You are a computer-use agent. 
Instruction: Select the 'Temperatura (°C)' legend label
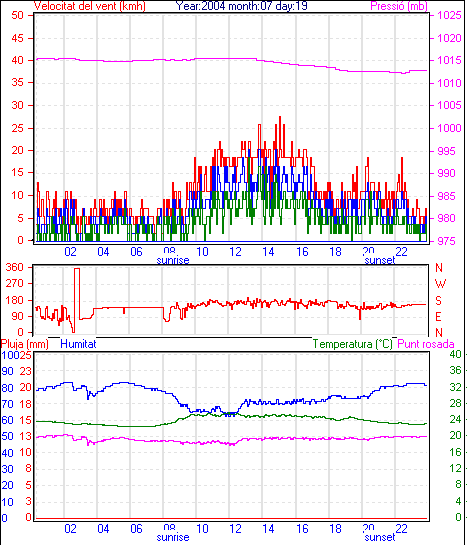(x=352, y=344)
